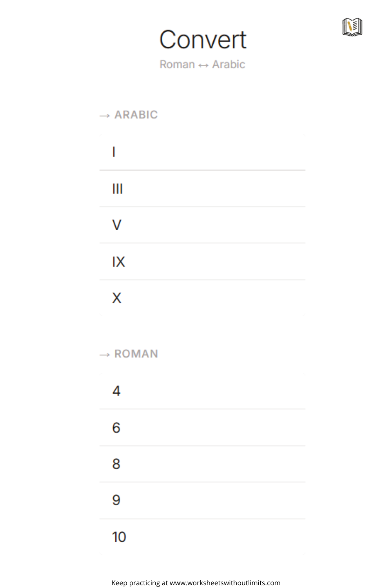This screenshot has height=588, width=392.
Task: Click the answer row for numeral III
Action: point(202,189)
